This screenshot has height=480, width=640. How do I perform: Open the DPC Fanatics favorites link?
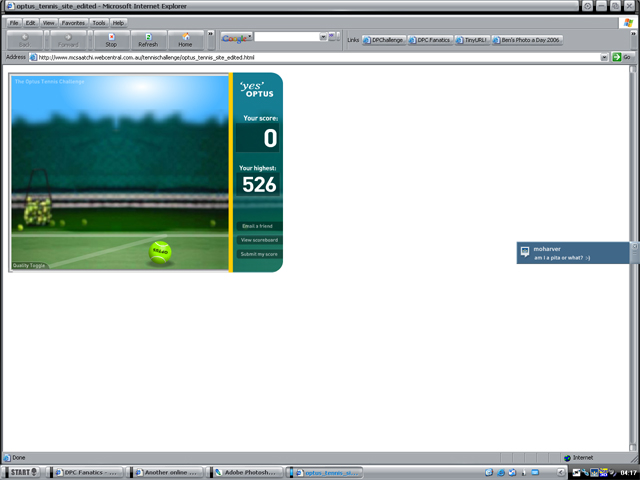[x=430, y=40]
